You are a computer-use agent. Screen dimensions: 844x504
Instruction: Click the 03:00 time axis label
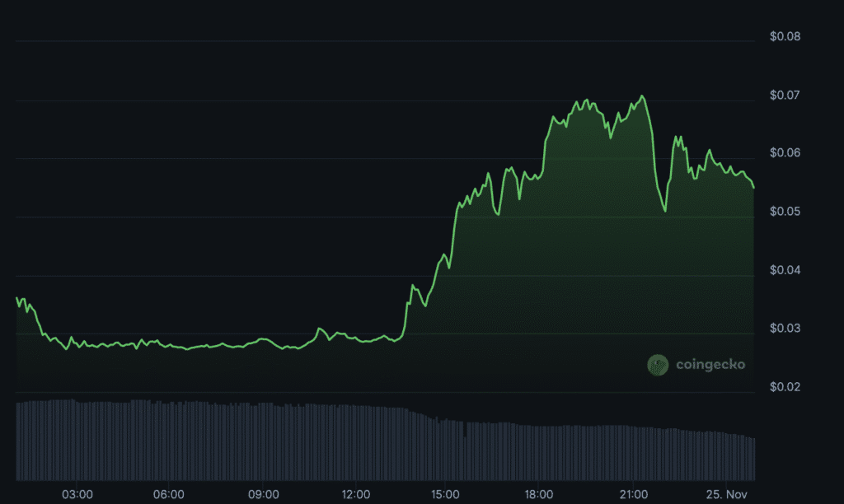77,494
